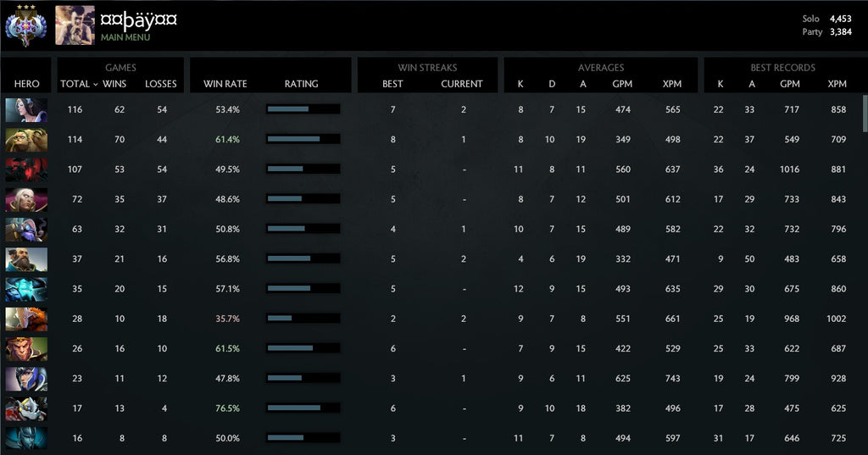Click the Luna hero portrait with 23 games

click(x=26, y=379)
